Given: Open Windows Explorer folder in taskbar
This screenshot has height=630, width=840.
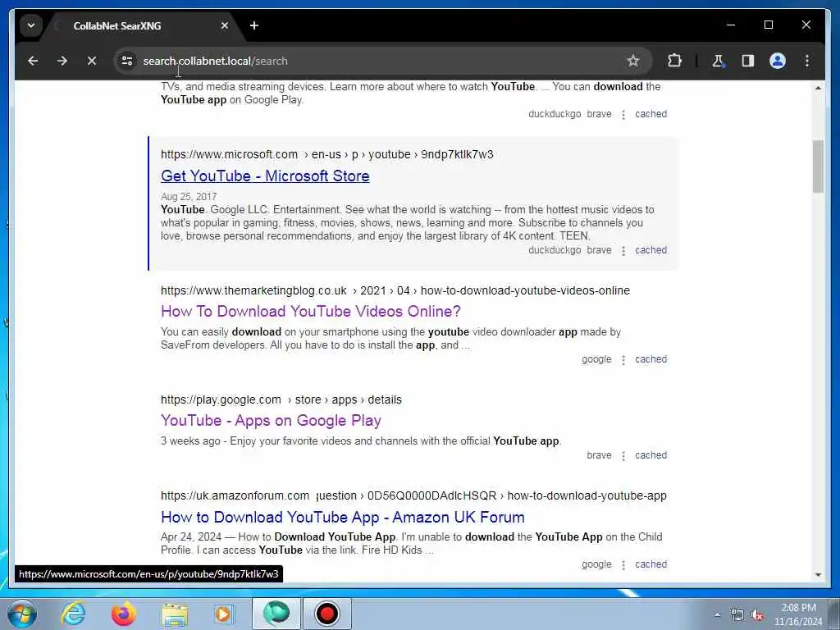Looking at the screenshot, I should point(175,614).
